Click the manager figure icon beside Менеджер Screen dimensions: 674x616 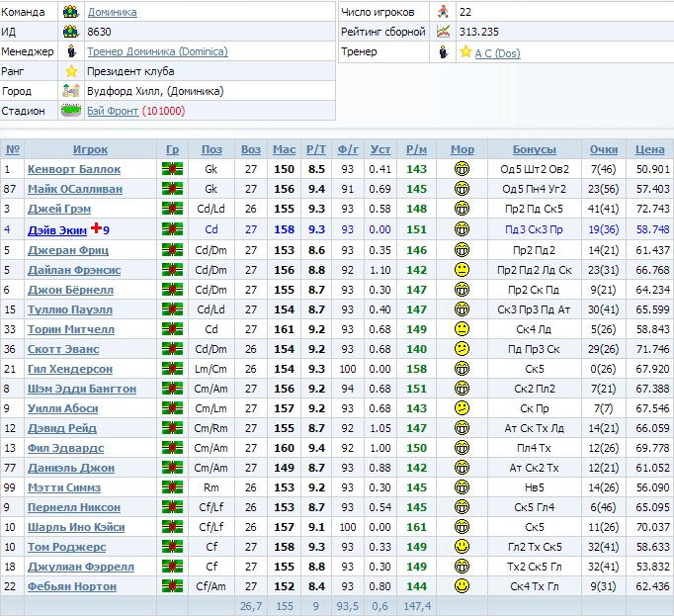[x=71, y=51]
